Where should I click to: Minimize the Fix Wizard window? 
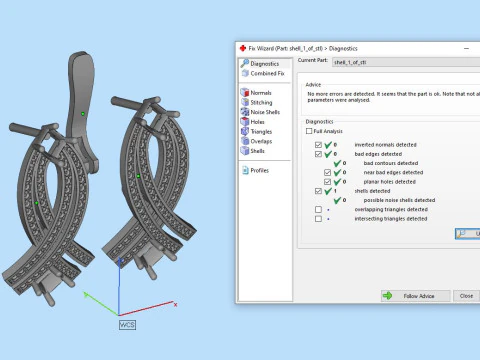[467, 49]
